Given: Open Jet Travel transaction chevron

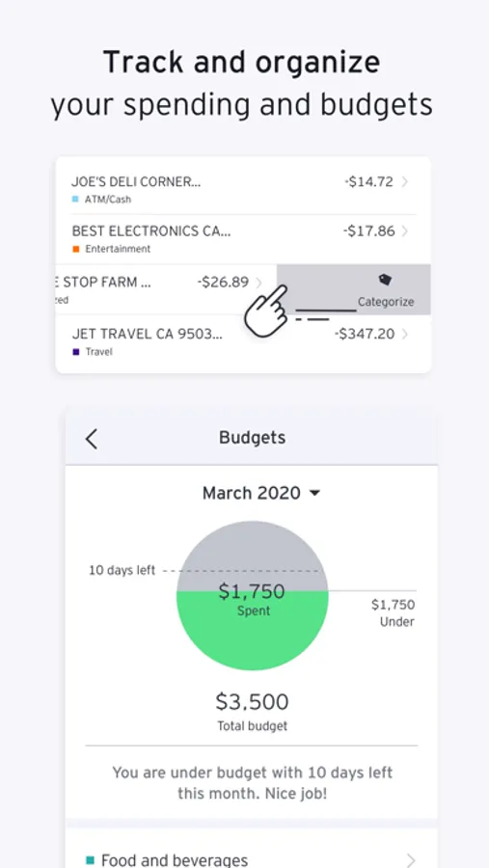Looking at the screenshot, I should click(x=405, y=334).
